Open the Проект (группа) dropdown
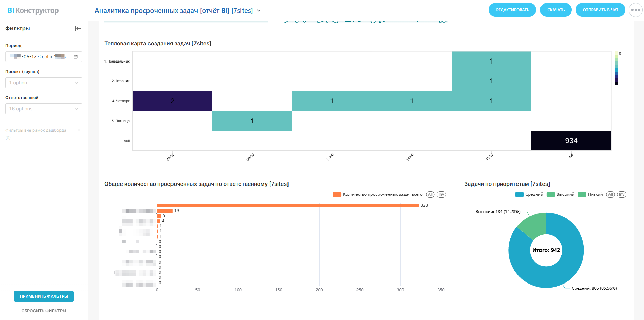Viewport: 644px width, 320px height. tap(44, 83)
